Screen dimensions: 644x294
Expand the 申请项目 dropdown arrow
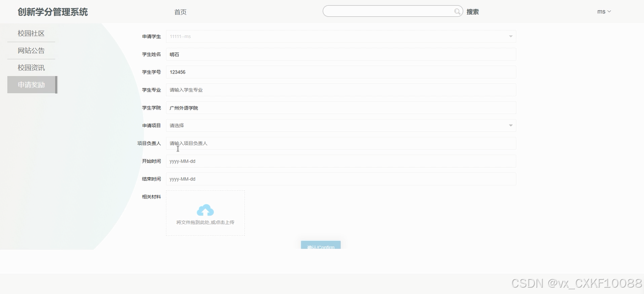tap(511, 126)
